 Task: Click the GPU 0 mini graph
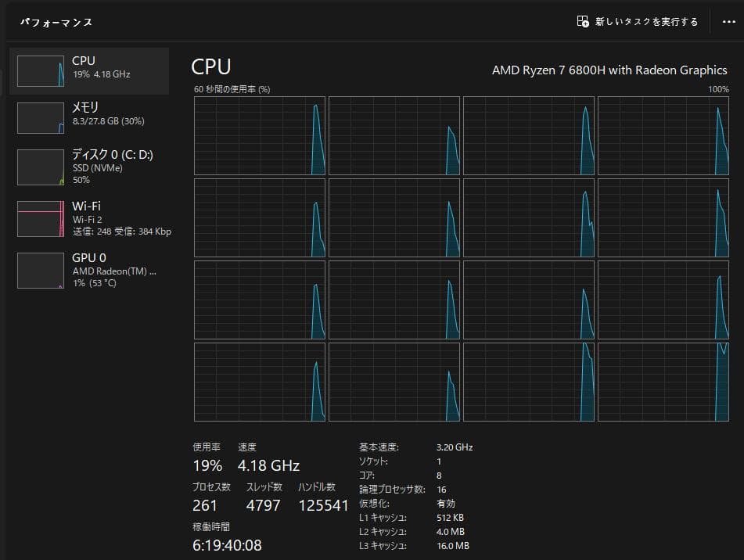point(40,270)
